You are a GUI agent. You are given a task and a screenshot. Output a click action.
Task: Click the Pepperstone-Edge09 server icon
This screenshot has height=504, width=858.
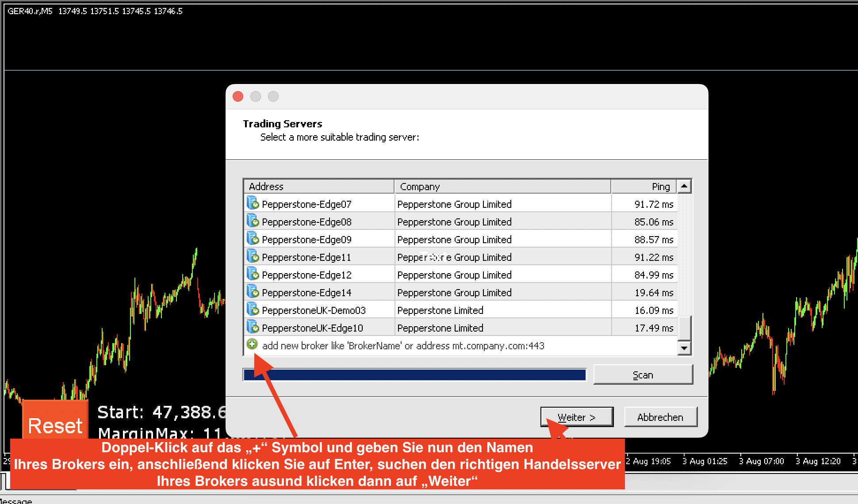pos(253,238)
